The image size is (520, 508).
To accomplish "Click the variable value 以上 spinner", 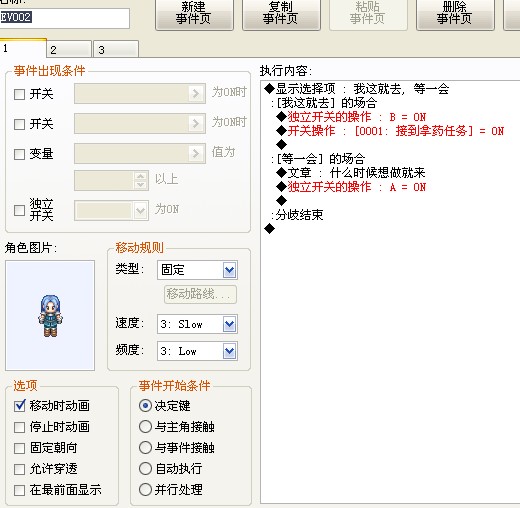I will point(141,181).
